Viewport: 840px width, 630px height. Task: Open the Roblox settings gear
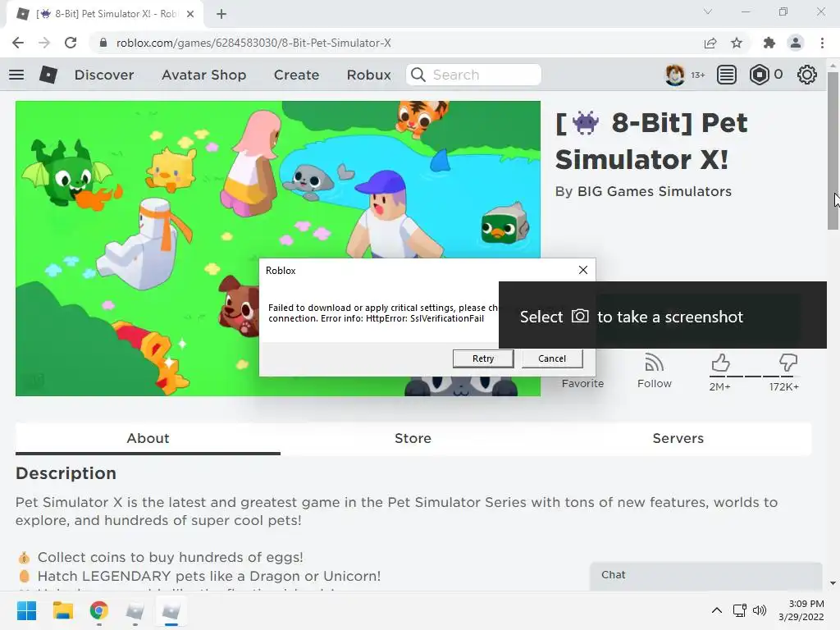(807, 75)
